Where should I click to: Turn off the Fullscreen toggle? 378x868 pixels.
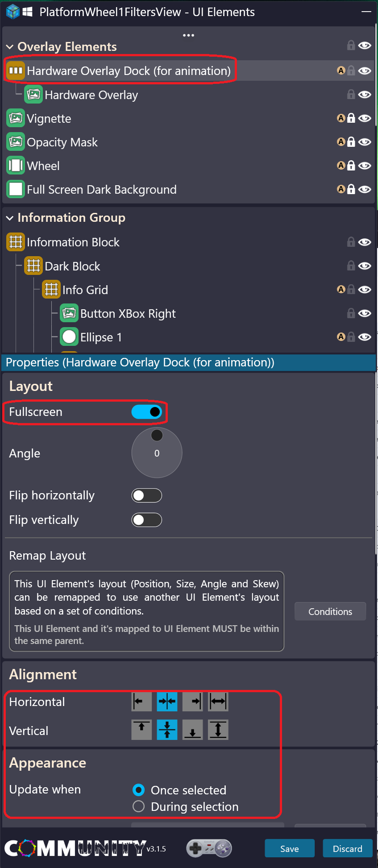146,412
